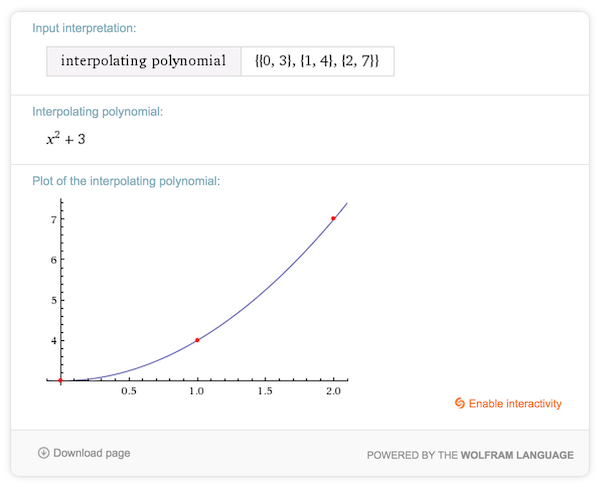Click the Download page arrow icon

(x=43, y=453)
